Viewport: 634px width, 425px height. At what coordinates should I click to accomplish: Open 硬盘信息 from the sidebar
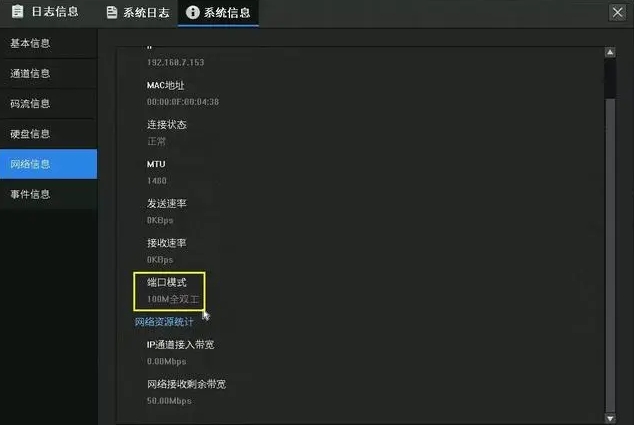[49, 134]
